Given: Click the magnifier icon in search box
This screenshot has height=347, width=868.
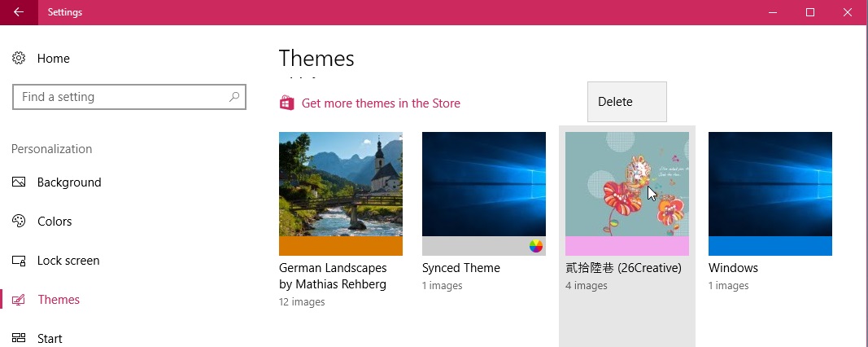Looking at the screenshot, I should 234,97.
